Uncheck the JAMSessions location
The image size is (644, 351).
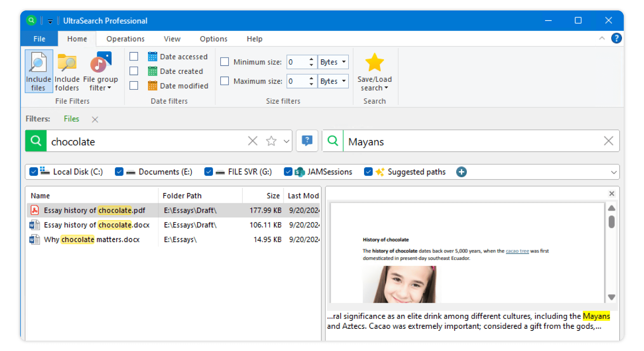pyautogui.click(x=288, y=172)
